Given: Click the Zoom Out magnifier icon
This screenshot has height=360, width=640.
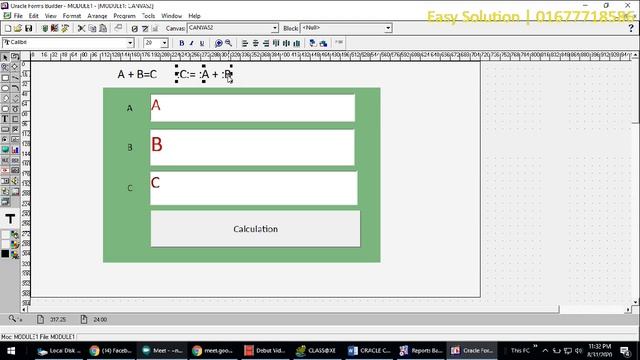Looking at the screenshot, I should pyautogui.click(x=229, y=43).
